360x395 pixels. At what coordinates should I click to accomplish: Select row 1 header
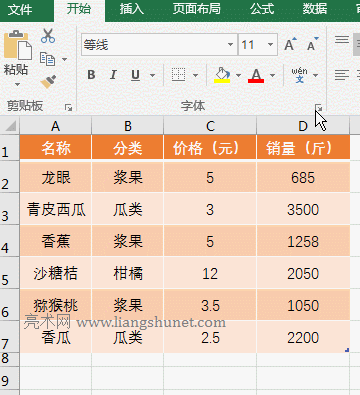click(x=9, y=148)
